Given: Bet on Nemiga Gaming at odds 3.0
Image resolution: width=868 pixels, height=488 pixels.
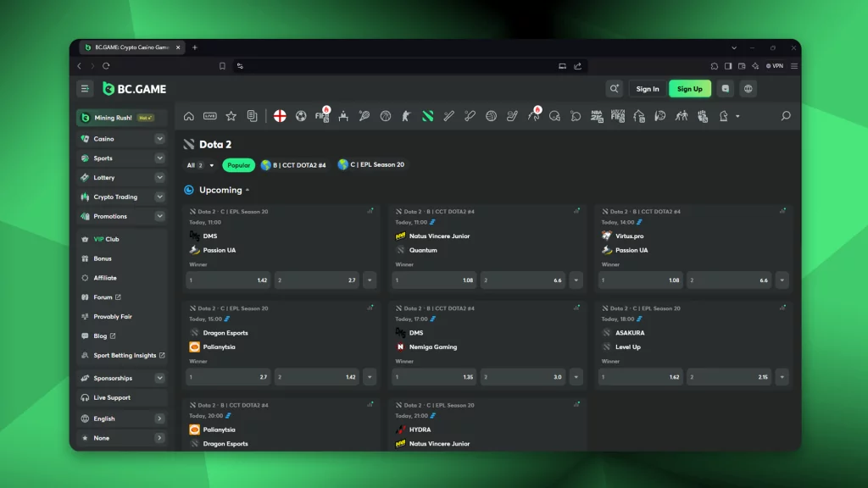Looking at the screenshot, I should click(x=523, y=377).
